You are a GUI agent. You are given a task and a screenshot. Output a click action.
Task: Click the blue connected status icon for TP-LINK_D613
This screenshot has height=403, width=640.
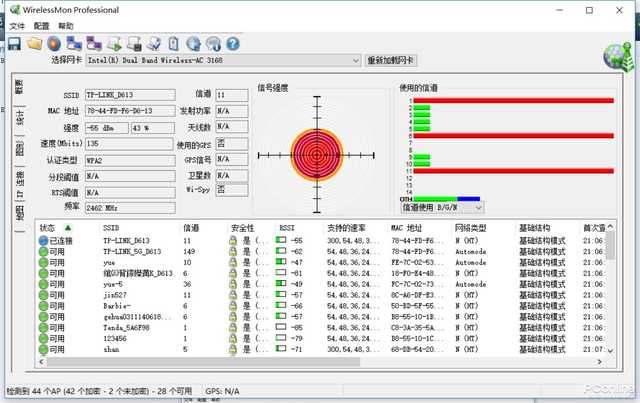pos(43,240)
